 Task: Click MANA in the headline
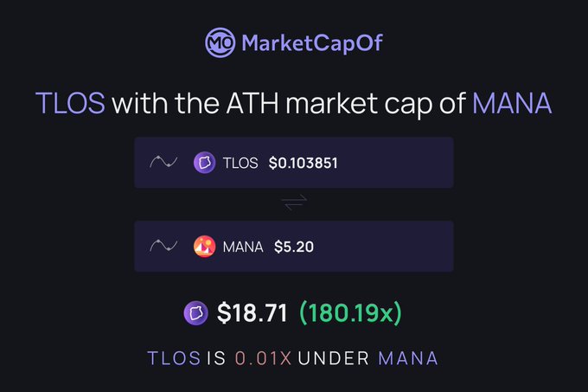(512, 104)
